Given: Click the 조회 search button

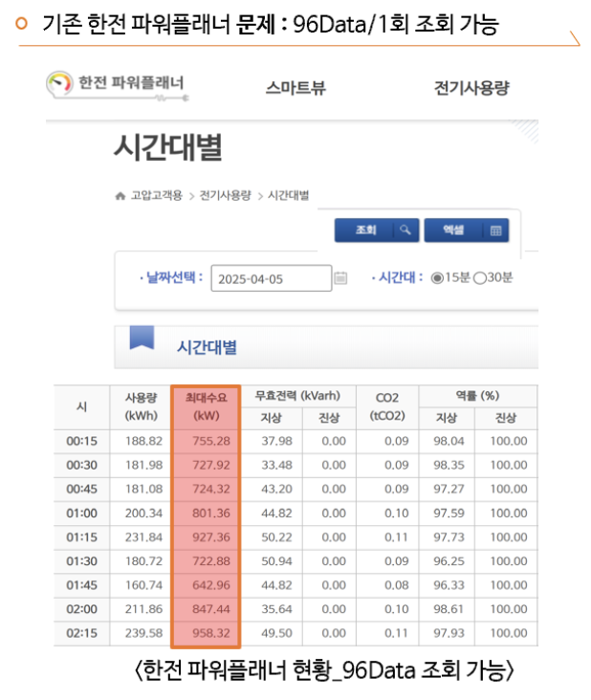Looking at the screenshot, I should 377,230.
